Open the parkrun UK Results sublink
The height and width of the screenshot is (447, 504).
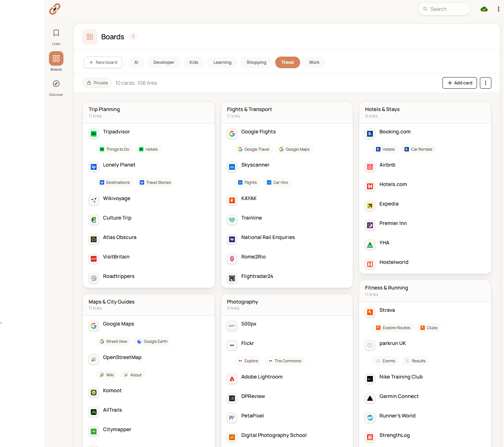click(415, 361)
